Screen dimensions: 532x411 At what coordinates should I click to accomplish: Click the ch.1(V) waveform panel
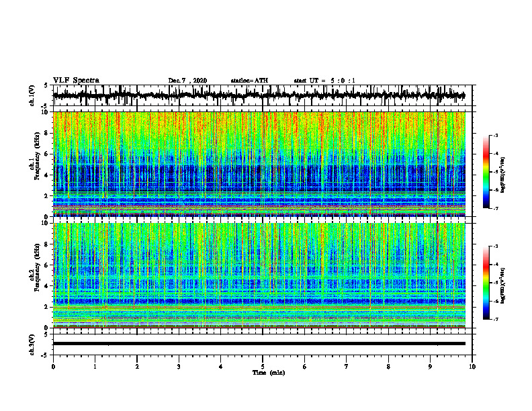coord(262,95)
